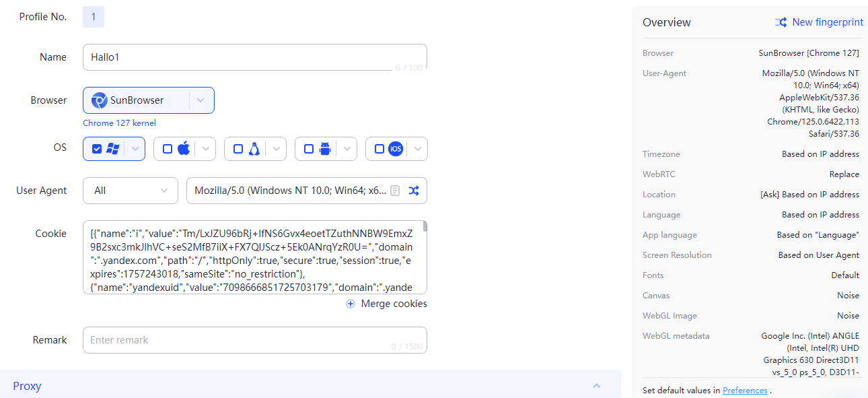Check the iOS checkbox
The height and width of the screenshot is (398, 868).
point(379,149)
